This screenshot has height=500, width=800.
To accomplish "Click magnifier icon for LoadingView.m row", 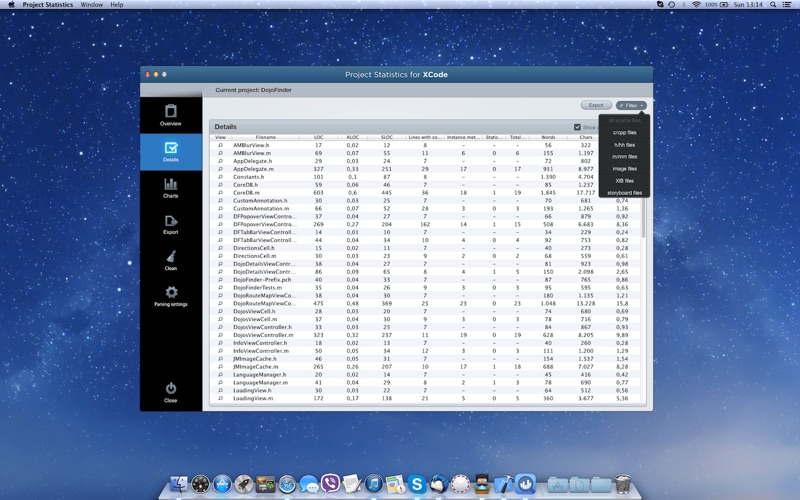I will click(x=220, y=398).
